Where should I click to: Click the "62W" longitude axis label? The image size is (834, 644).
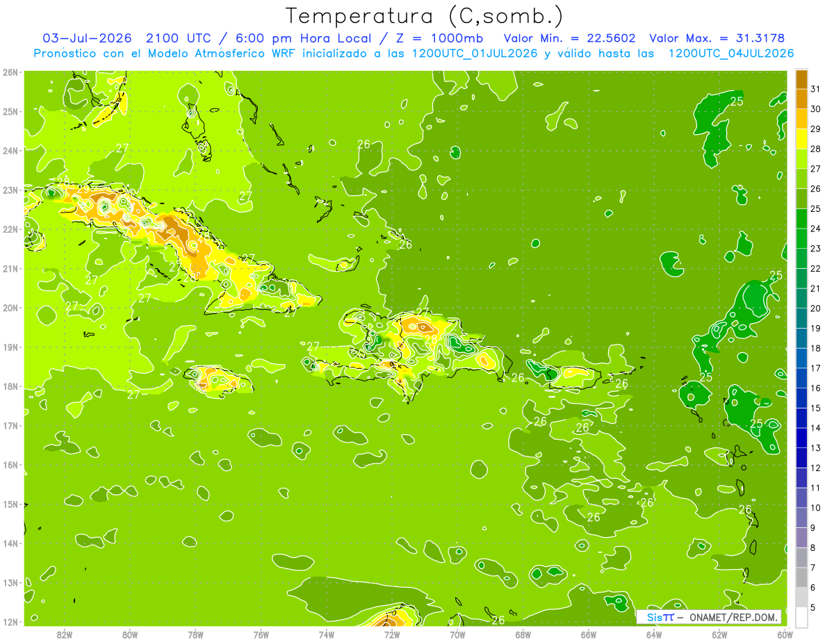[719, 634]
